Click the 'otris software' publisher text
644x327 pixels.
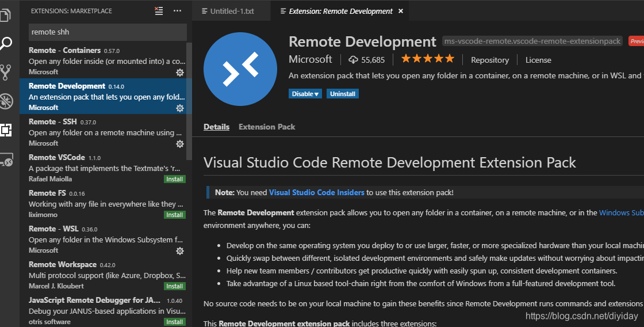point(49,322)
